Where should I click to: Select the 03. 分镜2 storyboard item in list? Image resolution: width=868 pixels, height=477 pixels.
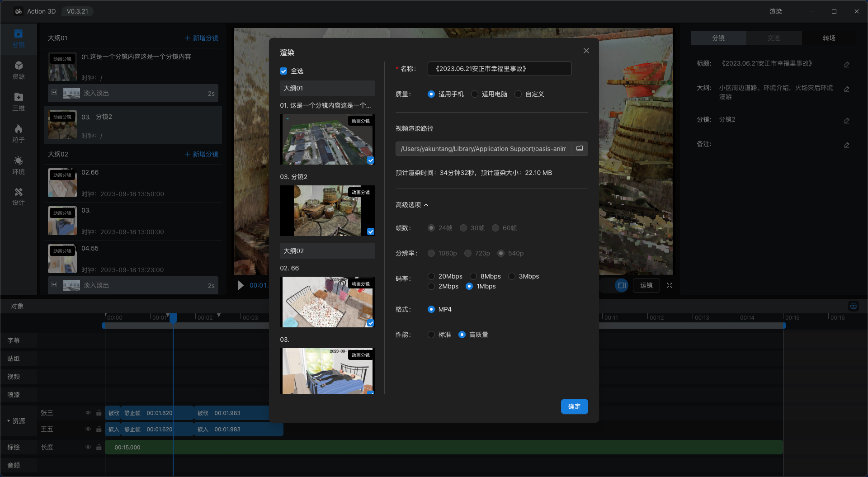[x=133, y=125]
